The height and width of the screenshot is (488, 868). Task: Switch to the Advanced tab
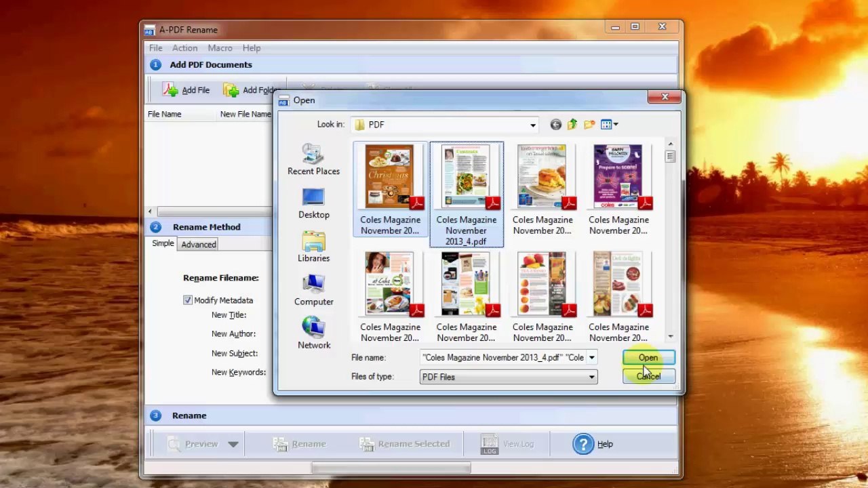click(199, 244)
